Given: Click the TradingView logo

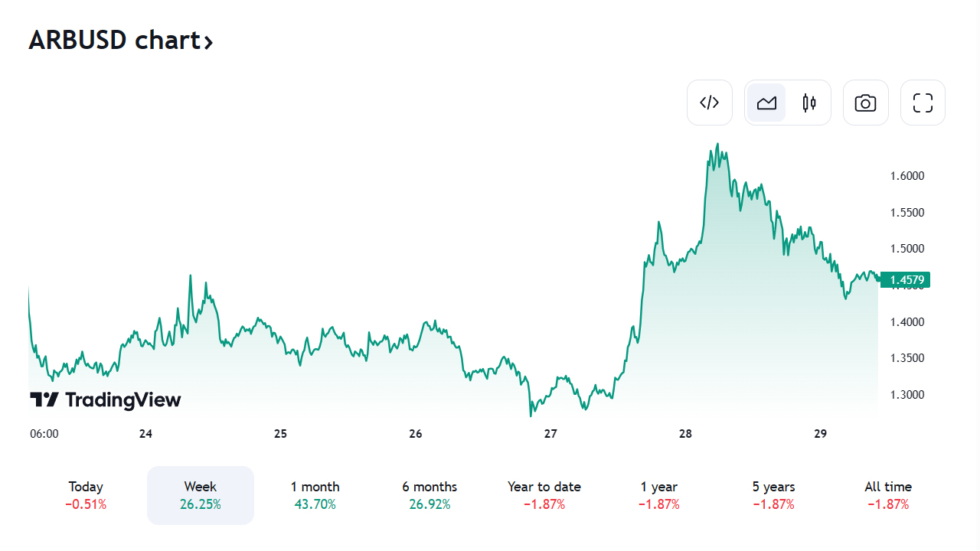Looking at the screenshot, I should (x=106, y=399).
